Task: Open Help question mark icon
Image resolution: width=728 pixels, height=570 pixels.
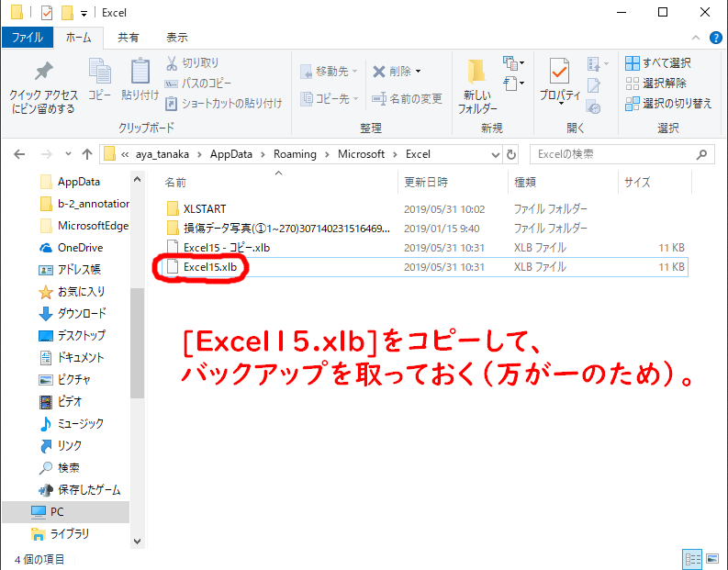Action: click(715, 38)
